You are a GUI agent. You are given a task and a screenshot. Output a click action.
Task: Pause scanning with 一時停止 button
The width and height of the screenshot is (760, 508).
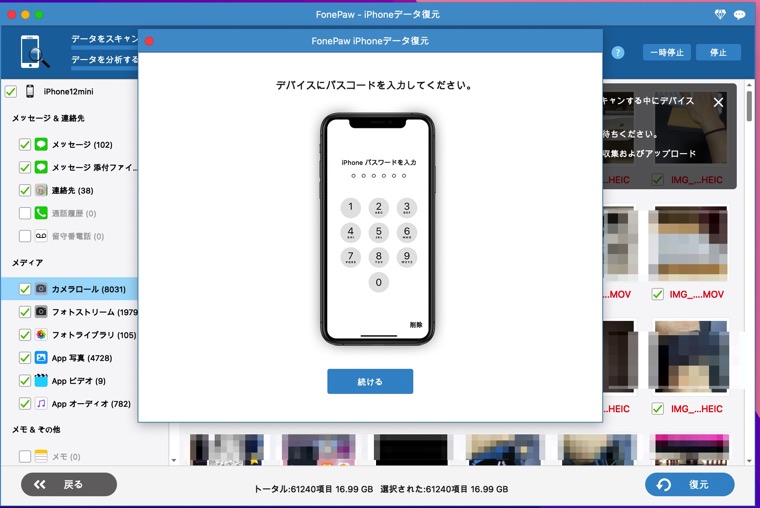pyautogui.click(x=667, y=52)
